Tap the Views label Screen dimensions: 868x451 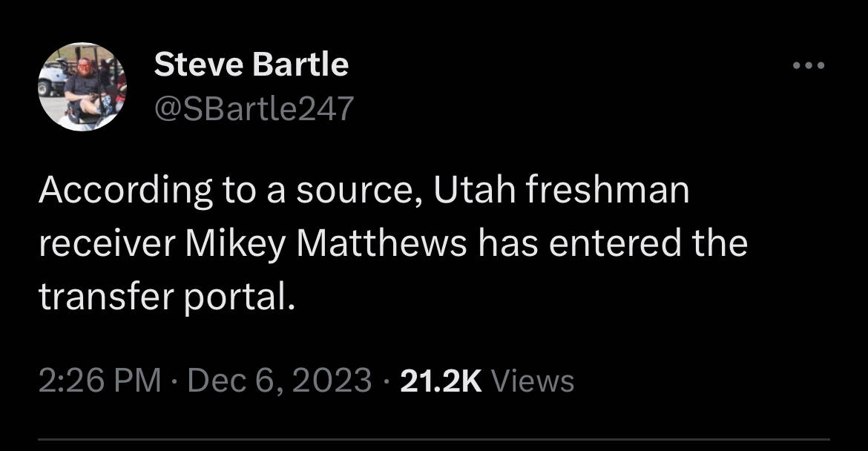533,381
